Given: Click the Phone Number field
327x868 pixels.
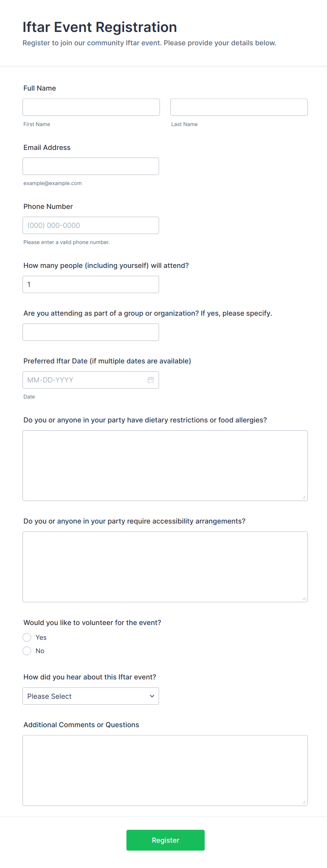Looking at the screenshot, I should tap(90, 225).
